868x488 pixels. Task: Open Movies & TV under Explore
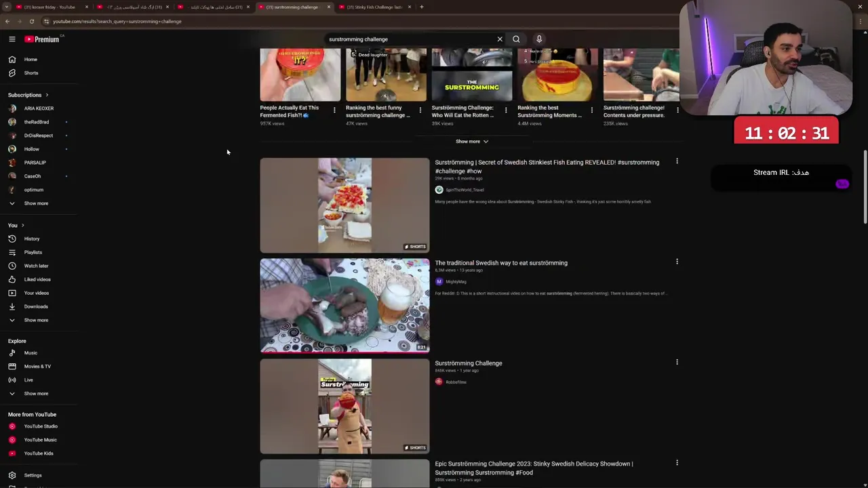(x=38, y=366)
